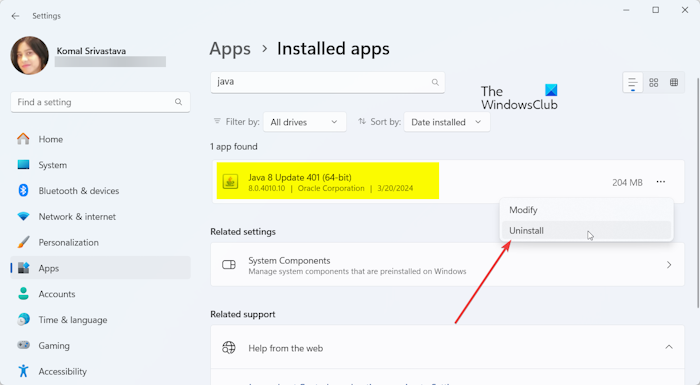Click the Komal Srivastava account name
The width and height of the screenshot is (700, 385).
[x=91, y=51]
